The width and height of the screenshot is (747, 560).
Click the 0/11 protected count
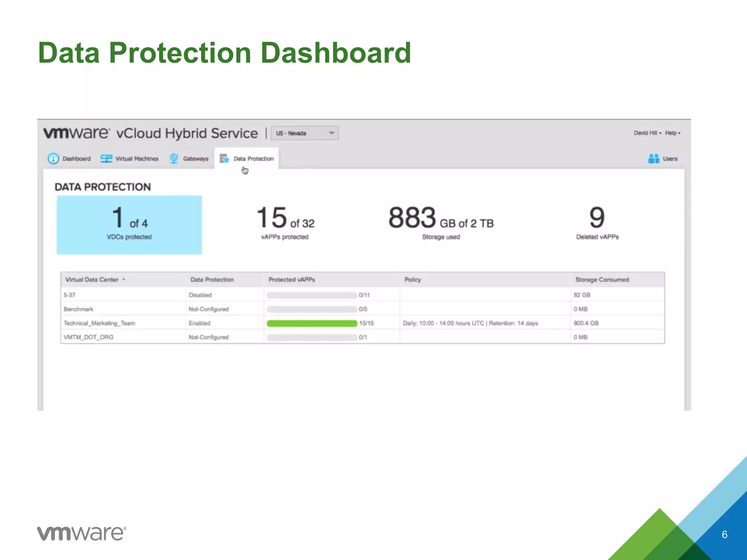click(x=364, y=295)
